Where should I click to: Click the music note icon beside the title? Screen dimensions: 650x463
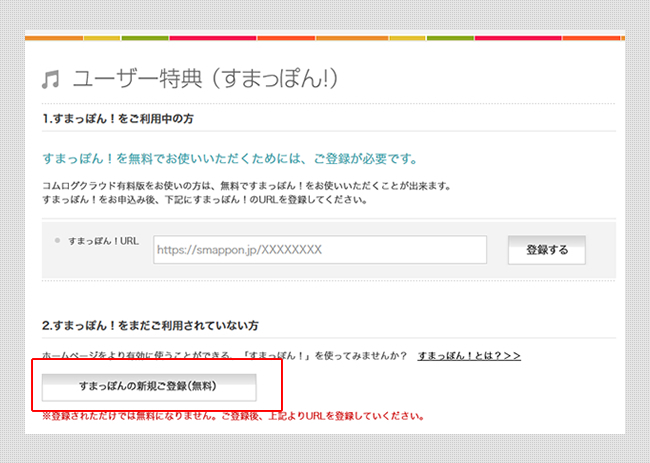(x=49, y=80)
